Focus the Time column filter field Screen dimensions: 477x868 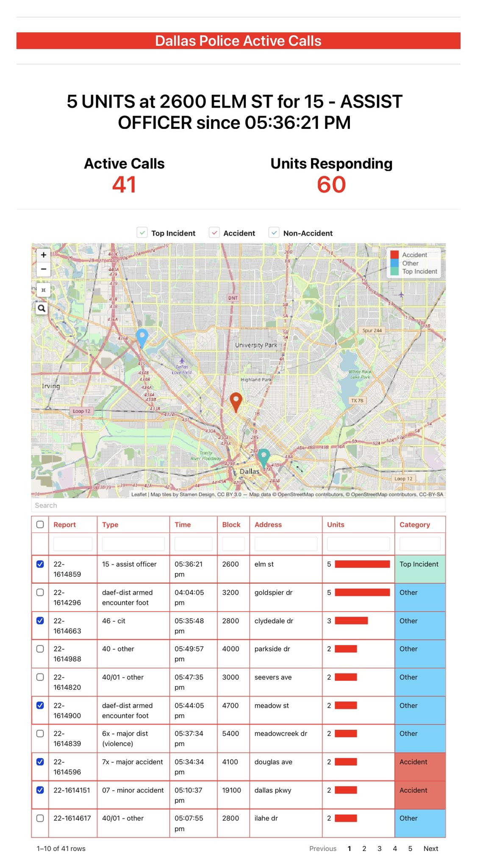pyautogui.click(x=194, y=544)
